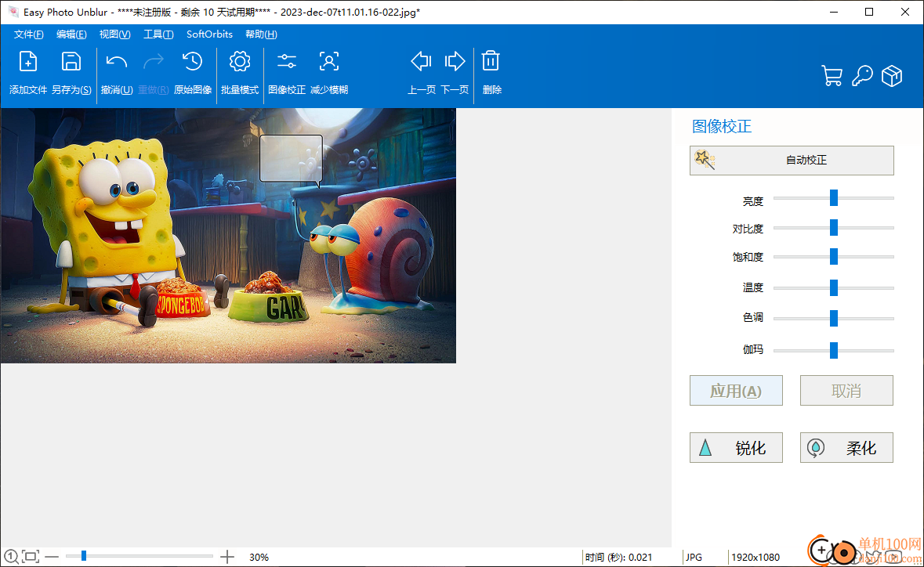Click the 亮度 brightness slider handle
This screenshot has width=924, height=567.
coord(833,198)
